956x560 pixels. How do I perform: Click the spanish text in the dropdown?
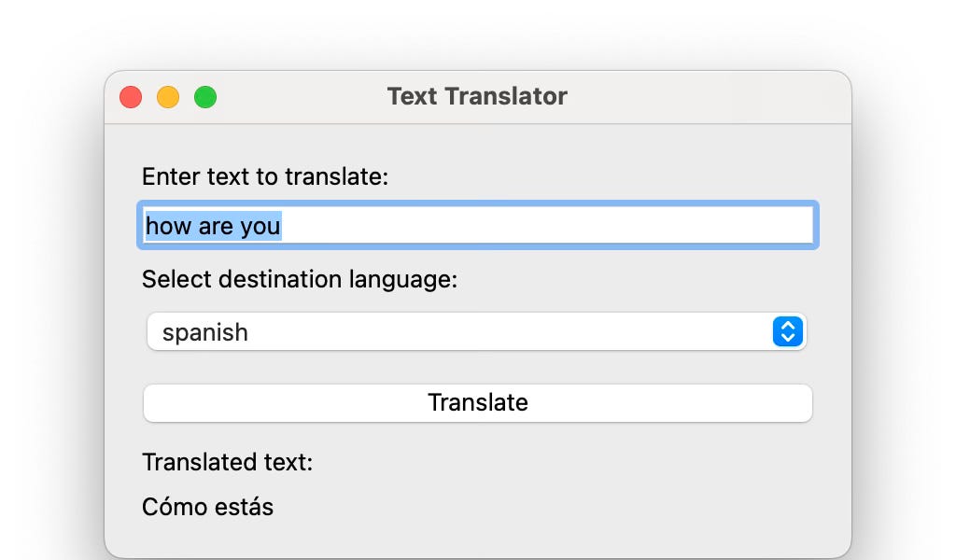coord(205,331)
